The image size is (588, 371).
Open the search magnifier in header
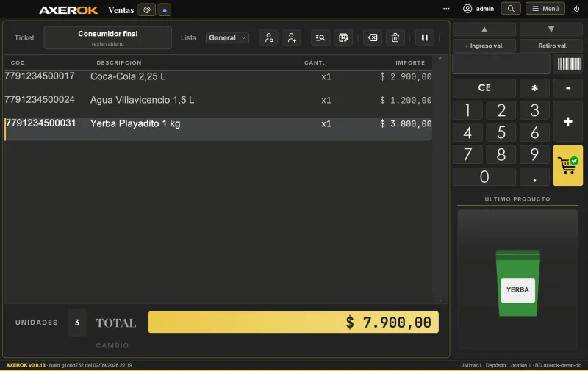click(511, 9)
